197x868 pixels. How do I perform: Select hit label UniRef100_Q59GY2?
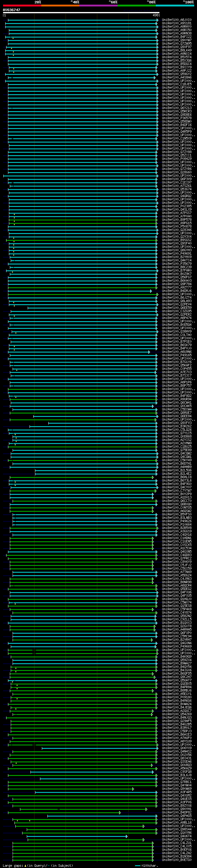[177, 74]
